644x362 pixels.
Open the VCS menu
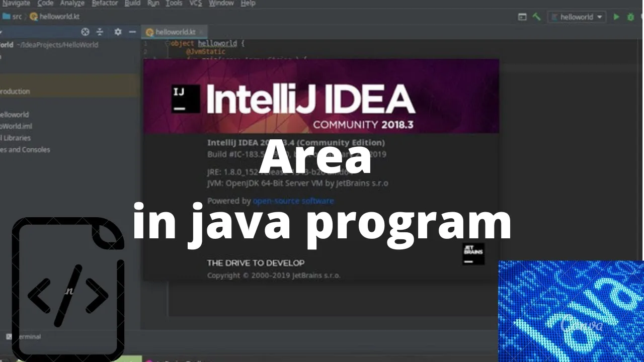[x=195, y=3]
